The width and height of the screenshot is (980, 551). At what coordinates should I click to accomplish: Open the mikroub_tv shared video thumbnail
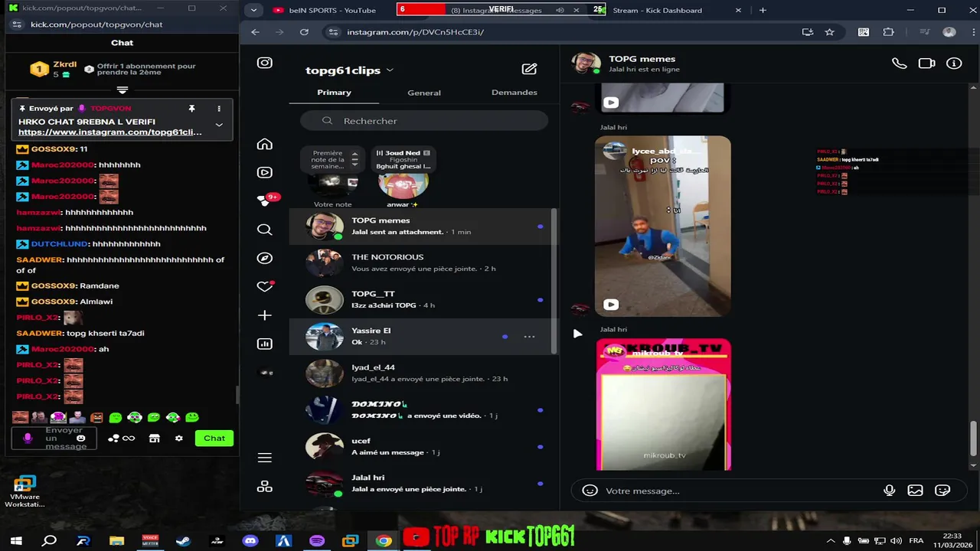point(663,404)
